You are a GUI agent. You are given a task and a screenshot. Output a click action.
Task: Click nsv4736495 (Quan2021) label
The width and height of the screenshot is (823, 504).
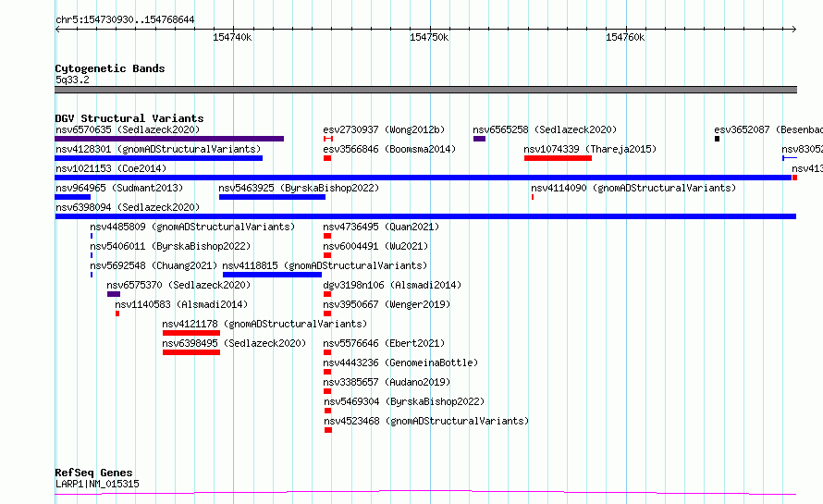[x=381, y=227]
